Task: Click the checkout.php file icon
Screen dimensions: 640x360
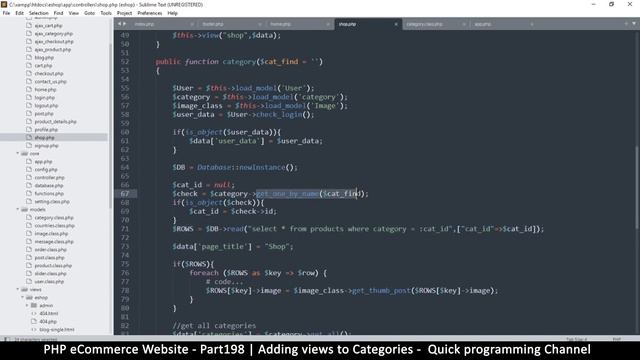Action: pos(29,73)
